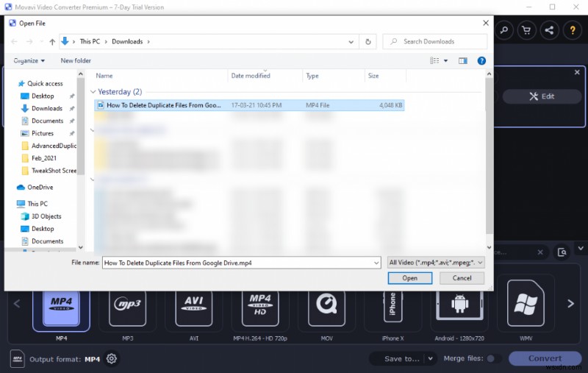Image resolution: width=588 pixels, height=373 pixels.
Task: Click the share icon in Movavi toolbar
Action: pyautogui.click(x=549, y=30)
